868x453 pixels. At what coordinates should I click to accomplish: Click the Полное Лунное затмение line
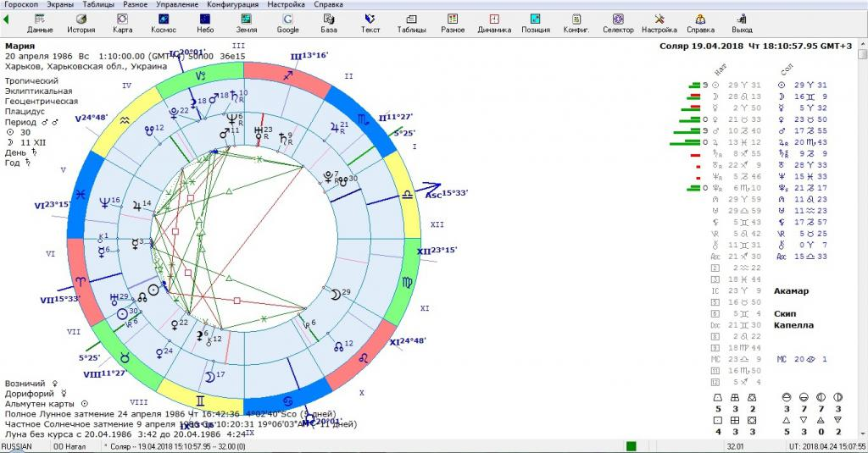(x=170, y=414)
